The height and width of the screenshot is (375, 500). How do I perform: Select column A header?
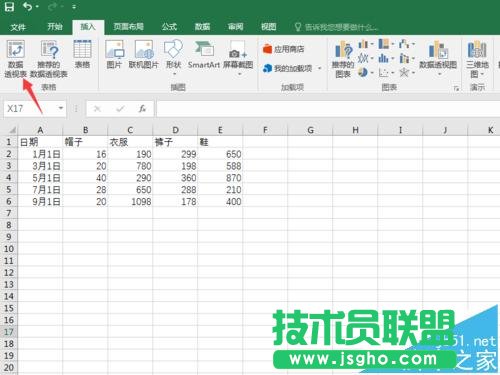click(40, 130)
